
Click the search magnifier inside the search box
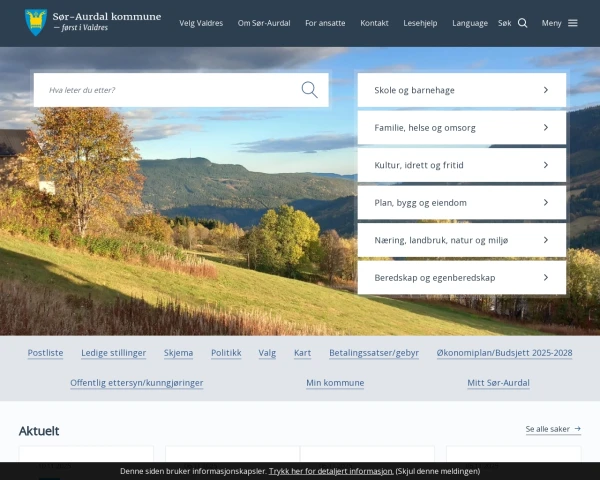309,90
